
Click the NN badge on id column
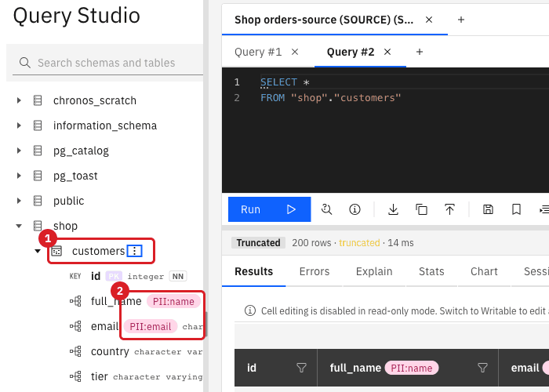(x=178, y=276)
